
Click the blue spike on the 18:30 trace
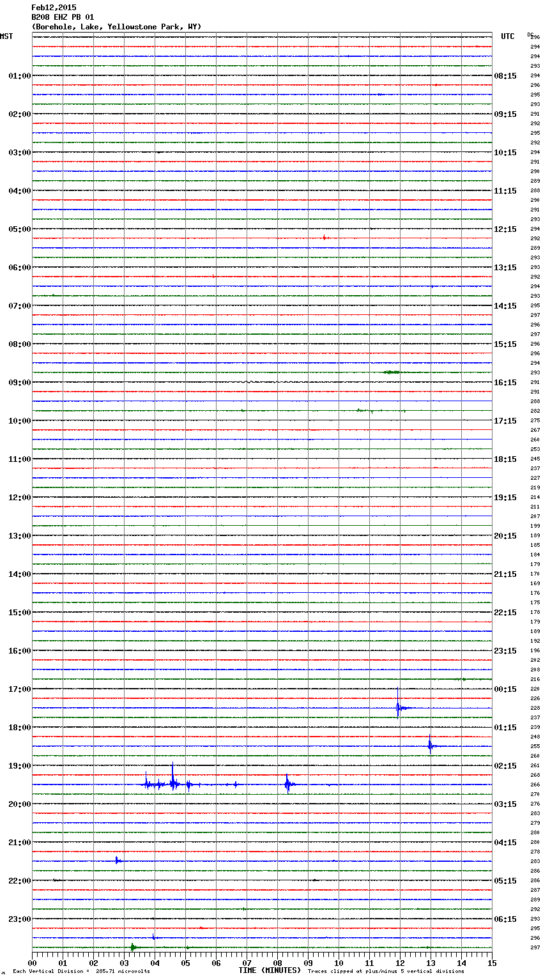click(x=430, y=745)
